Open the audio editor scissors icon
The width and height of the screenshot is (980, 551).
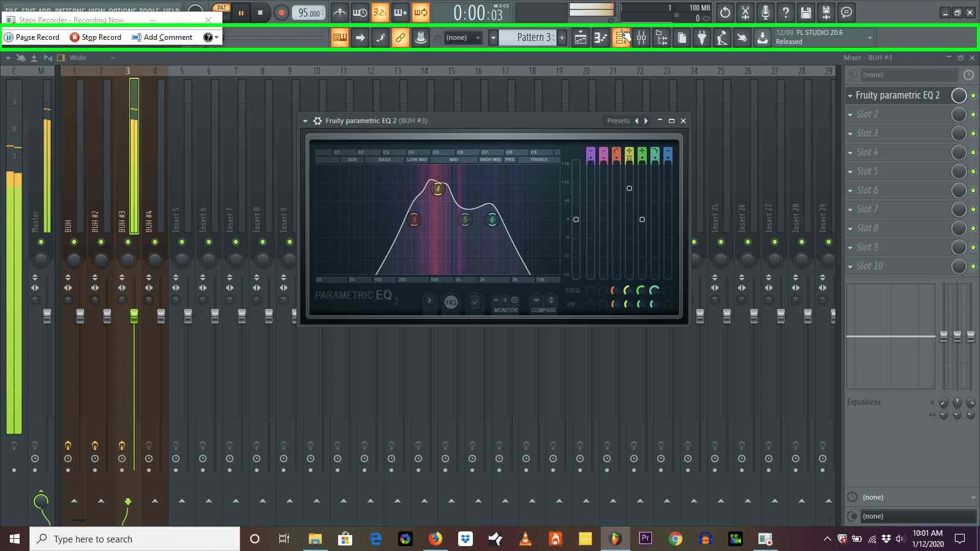tap(745, 12)
